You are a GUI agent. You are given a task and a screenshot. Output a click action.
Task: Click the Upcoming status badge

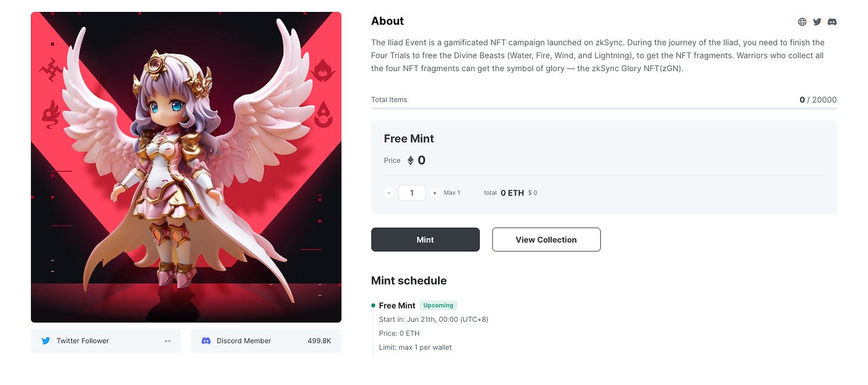(x=438, y=306)
